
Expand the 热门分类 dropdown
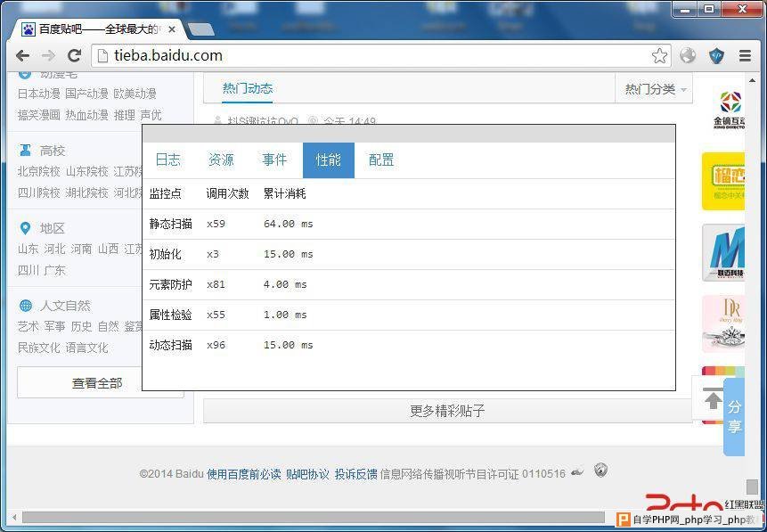click(655, 89)
